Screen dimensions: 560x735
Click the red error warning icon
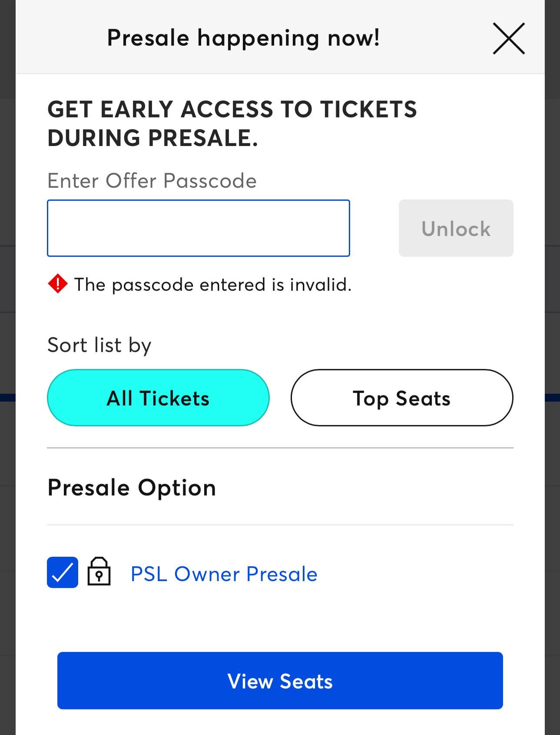pyautogui.click(x=57, y=284)
